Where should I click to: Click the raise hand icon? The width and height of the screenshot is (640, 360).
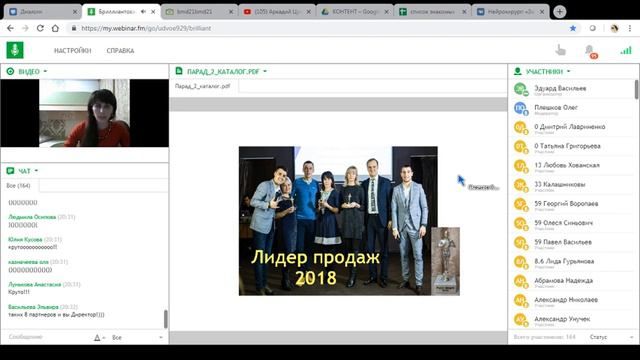pyautogui.click(x=561, y=50)
